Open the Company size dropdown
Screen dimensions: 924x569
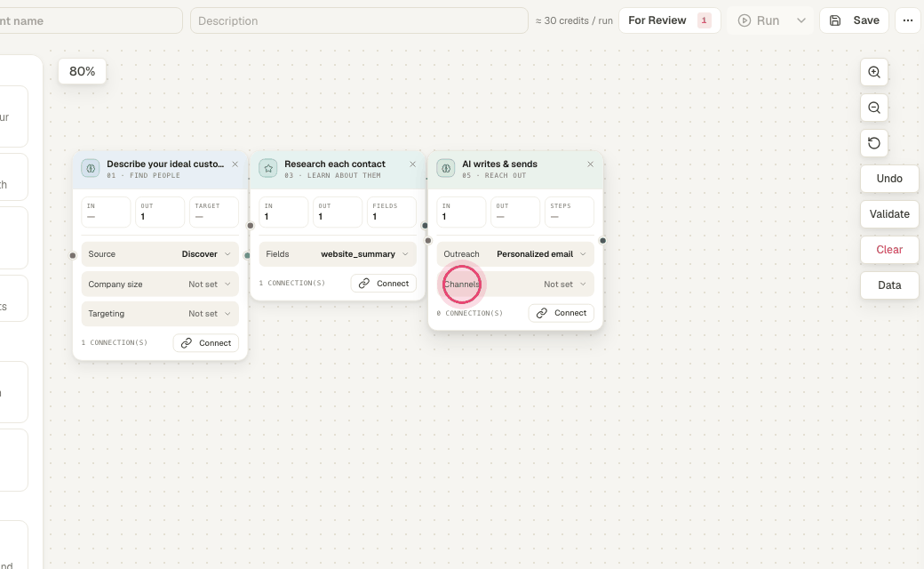click(x=160, y=284)
